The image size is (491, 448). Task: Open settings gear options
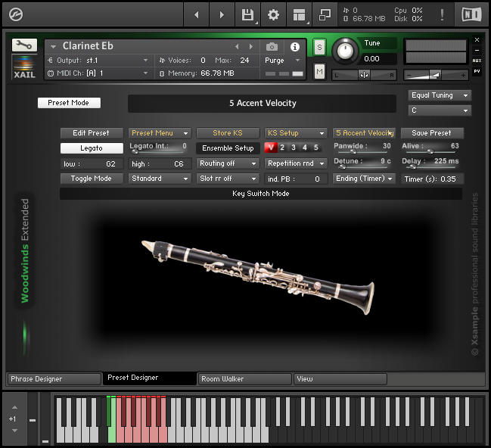point(273,14)
